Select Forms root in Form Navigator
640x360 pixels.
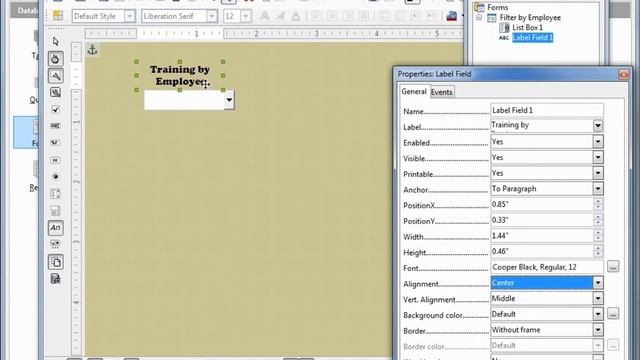click(x=498, y=7)
